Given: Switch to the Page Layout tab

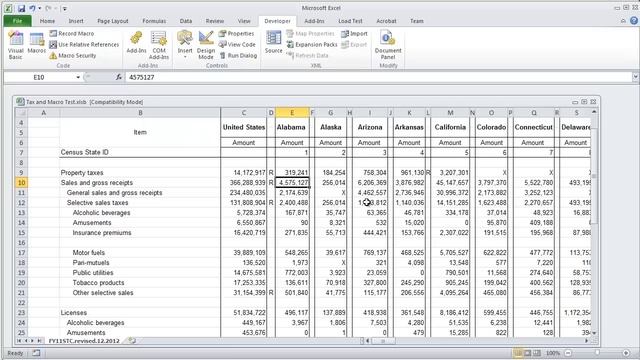Looking at the screenshot, I should tap(113, 21).
